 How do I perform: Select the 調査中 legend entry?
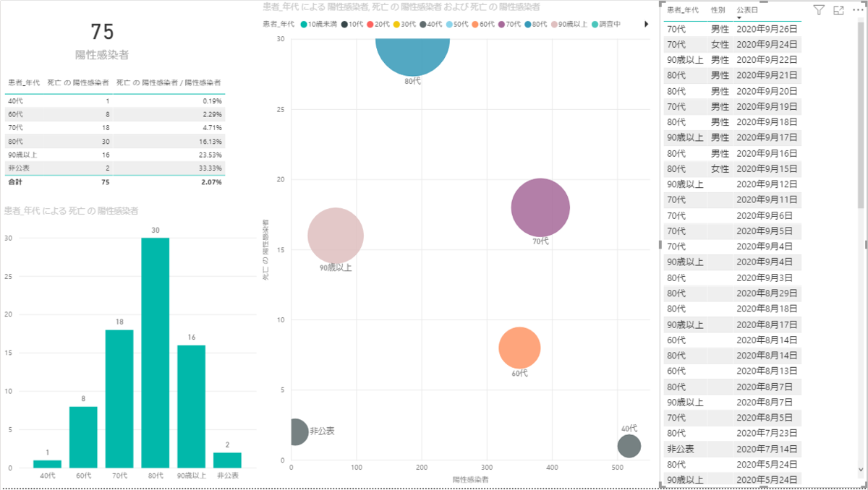(x=605, y=24)
